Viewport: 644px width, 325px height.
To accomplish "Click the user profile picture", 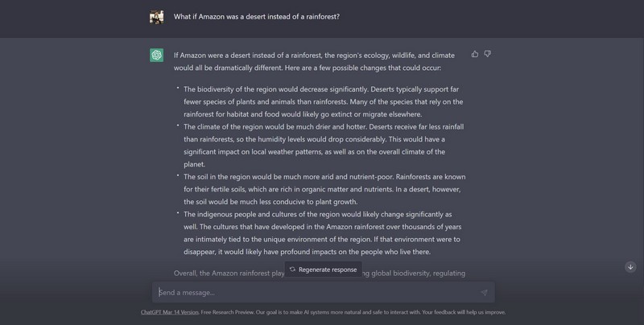I will (157, 17).
